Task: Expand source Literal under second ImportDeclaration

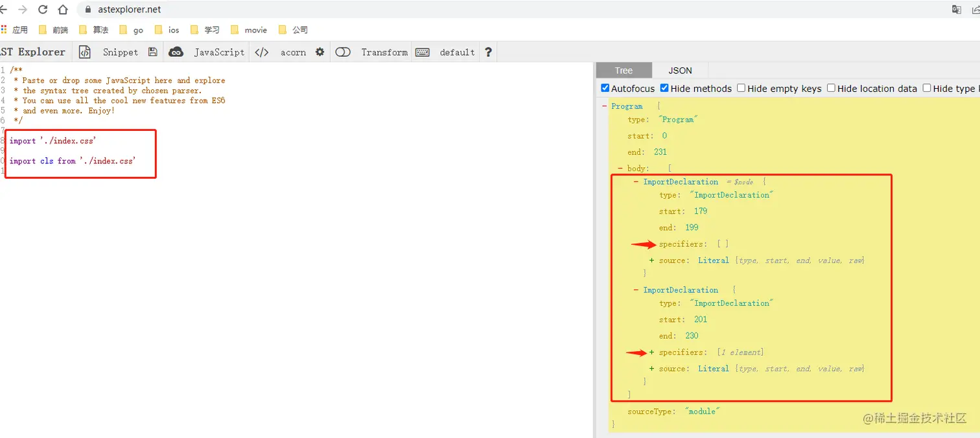Action: tap(652, 369)
